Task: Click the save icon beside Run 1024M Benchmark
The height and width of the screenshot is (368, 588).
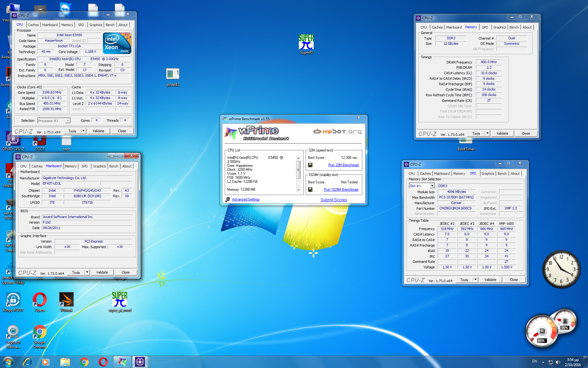Action: click(x=310, y=190)
